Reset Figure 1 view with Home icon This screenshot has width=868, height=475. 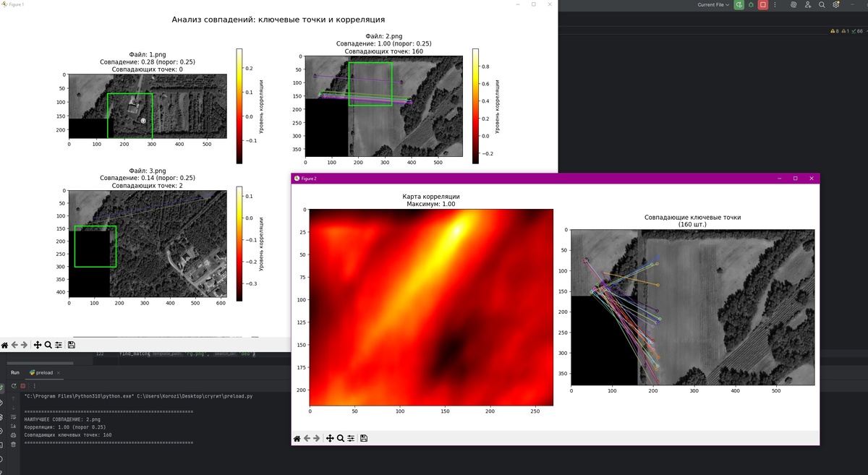pyautogui.click(x=4, y=345)
